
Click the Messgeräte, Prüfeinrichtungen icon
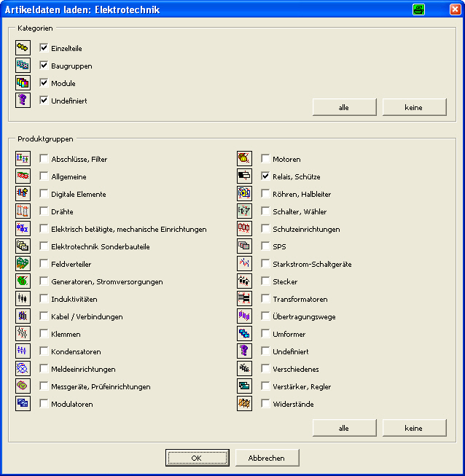(23, 386)
